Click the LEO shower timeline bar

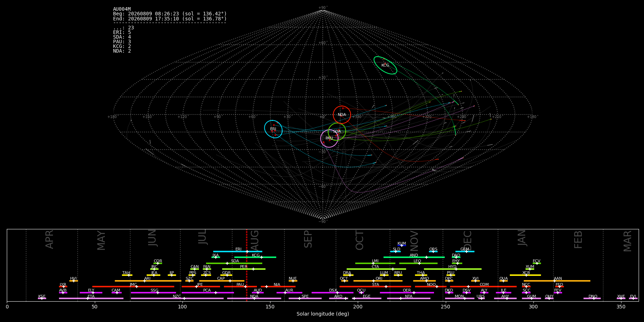click(x=418, y=263)
